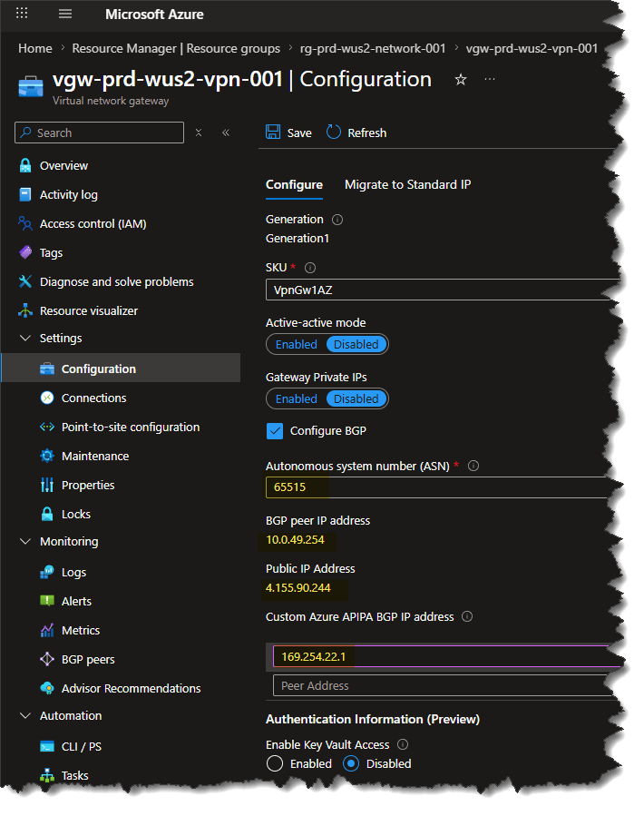
Task: Switch to the Configure tab
Action: click(294, 185)
